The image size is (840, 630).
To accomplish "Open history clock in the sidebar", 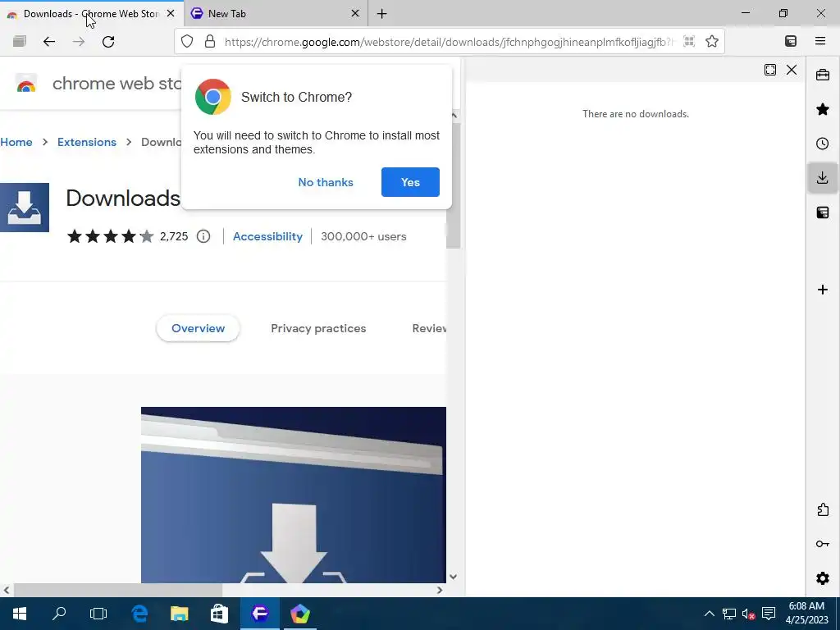I will pyautogui.click(x=823, y=144).
